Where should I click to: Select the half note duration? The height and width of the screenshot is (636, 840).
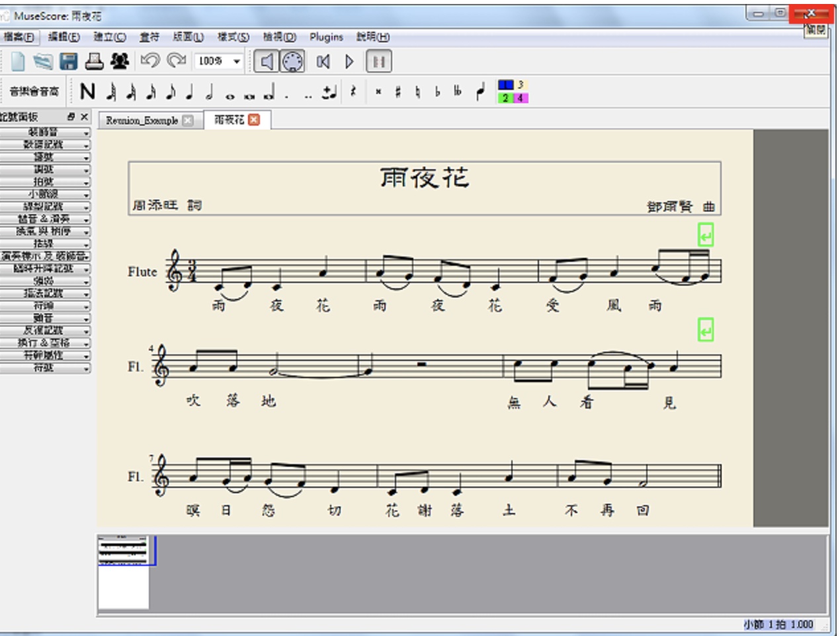pos(209,91)
